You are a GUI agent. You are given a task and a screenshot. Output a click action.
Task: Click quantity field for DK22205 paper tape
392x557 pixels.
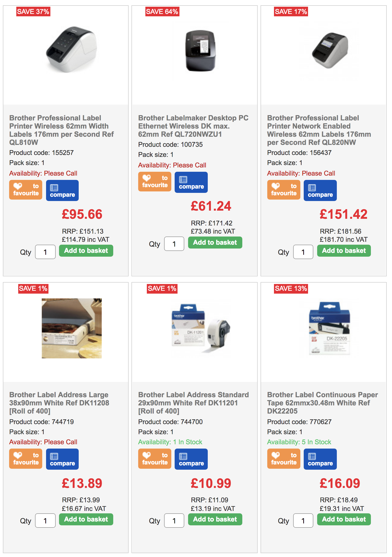(303, 521)
